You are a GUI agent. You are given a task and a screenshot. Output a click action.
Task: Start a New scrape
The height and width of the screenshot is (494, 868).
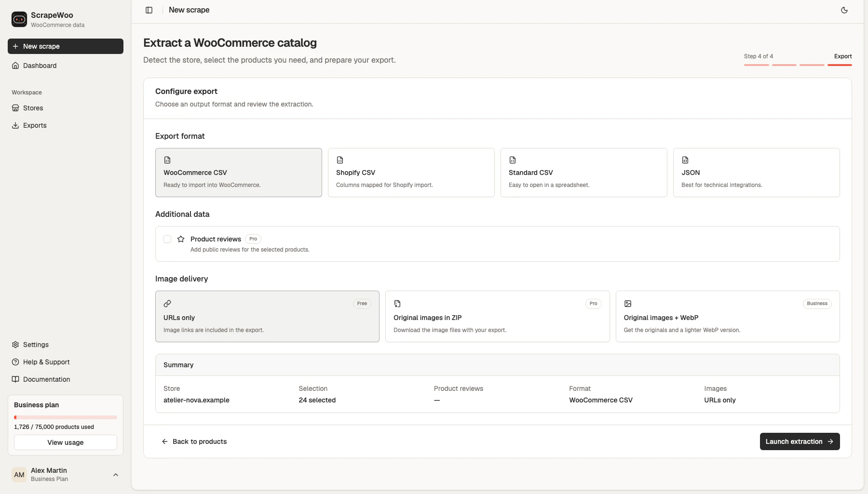click(x=66, y=46)
